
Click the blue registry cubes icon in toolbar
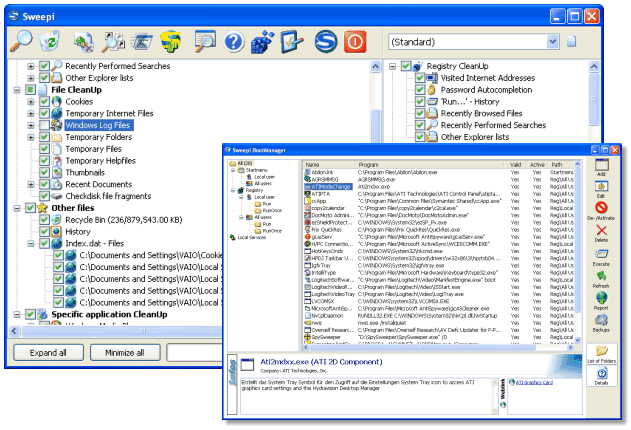tap(262, 42)
